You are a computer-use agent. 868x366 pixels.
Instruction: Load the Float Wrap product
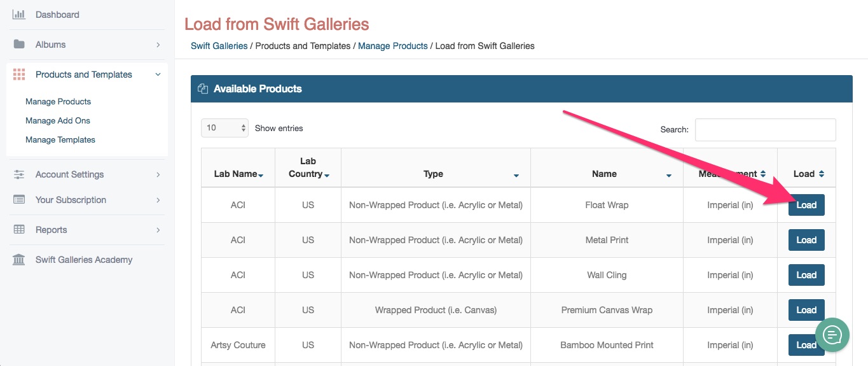[x=806, y=205]
